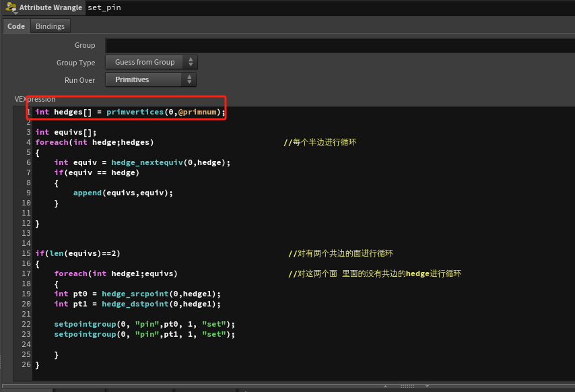Click the Group Type parameter label

click(75, 63)
